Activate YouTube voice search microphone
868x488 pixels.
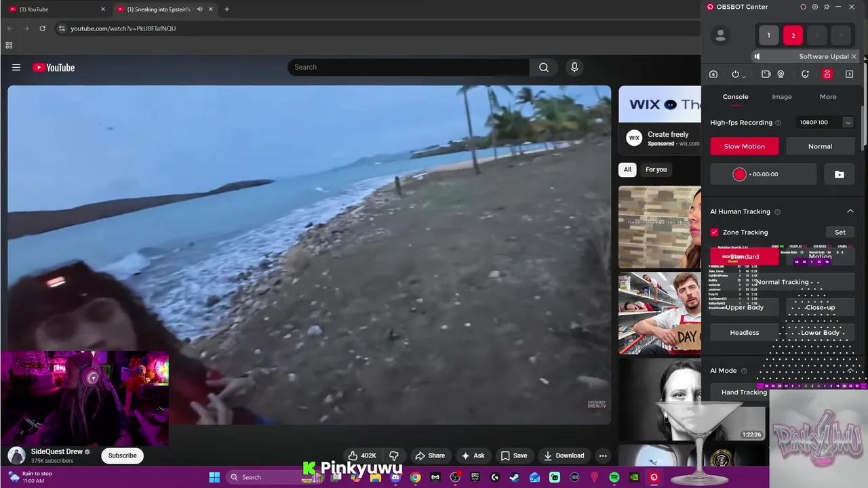pos(574,67)
